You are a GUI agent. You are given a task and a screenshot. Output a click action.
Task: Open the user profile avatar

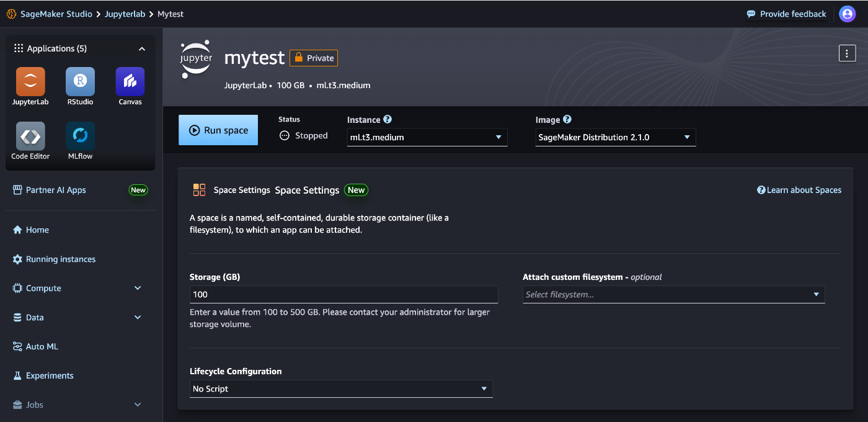(x=848, y=14)
